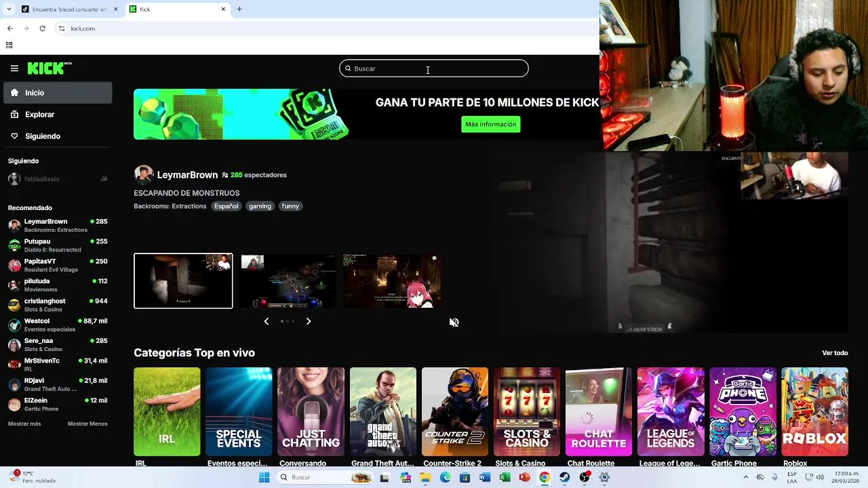Screen dimensions: 868x488
Task: Expand the list with Mostrar más
Action: (x=24, y=424)
